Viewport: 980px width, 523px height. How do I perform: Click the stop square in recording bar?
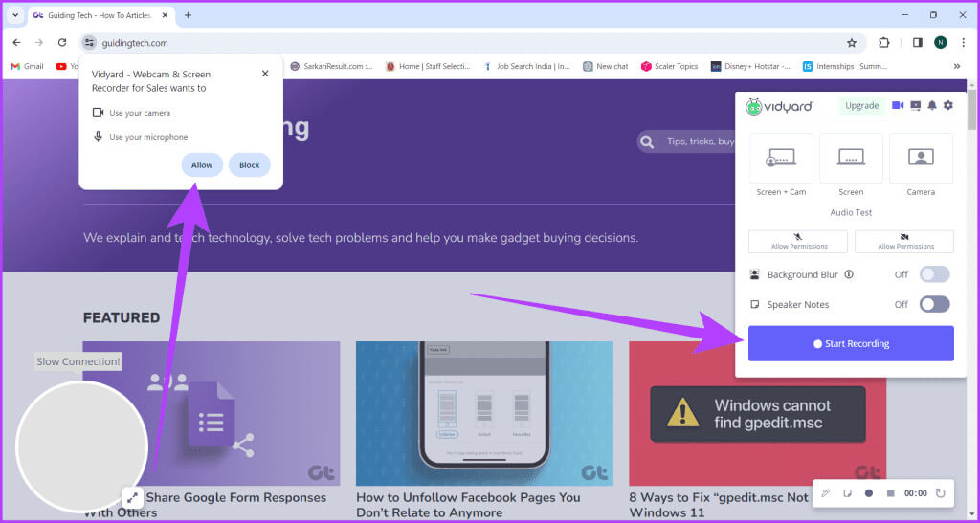coord(891,493)
